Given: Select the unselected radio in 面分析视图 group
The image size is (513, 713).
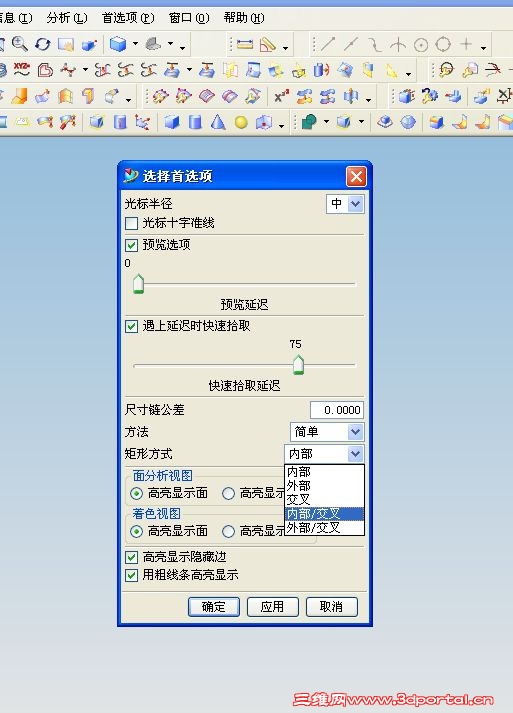Looking at the screenshot, I should pos(228,493).
